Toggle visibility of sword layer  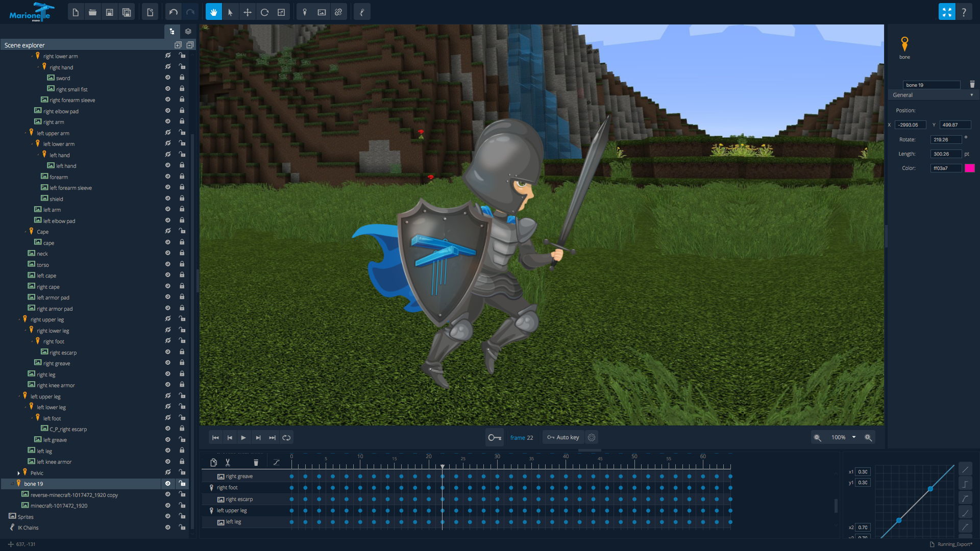coord(167,78)
